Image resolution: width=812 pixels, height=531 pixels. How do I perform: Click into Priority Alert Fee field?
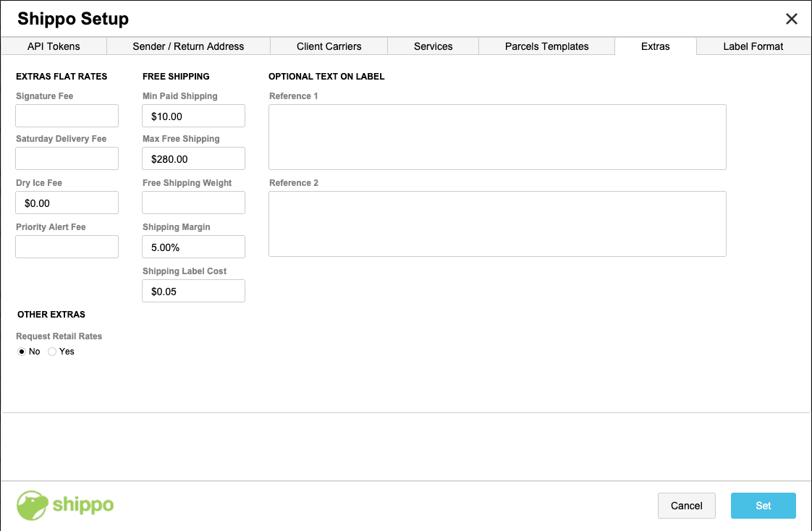(67, 247)
